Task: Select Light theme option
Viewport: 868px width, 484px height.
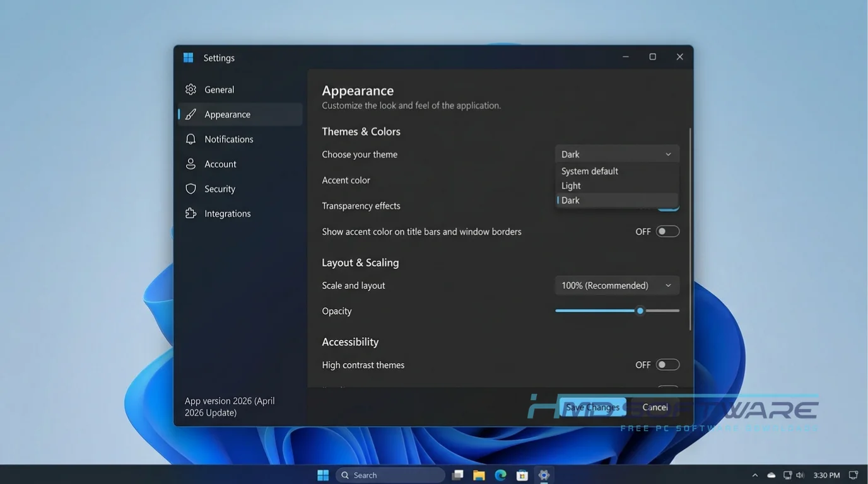Action: coord(617,186)
